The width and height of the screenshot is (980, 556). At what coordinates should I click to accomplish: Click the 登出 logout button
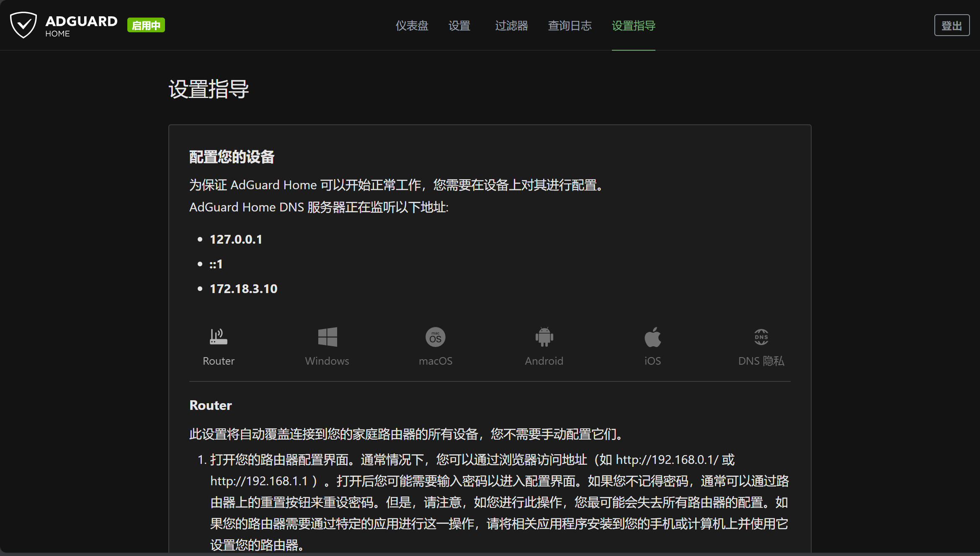click(952, 26)
